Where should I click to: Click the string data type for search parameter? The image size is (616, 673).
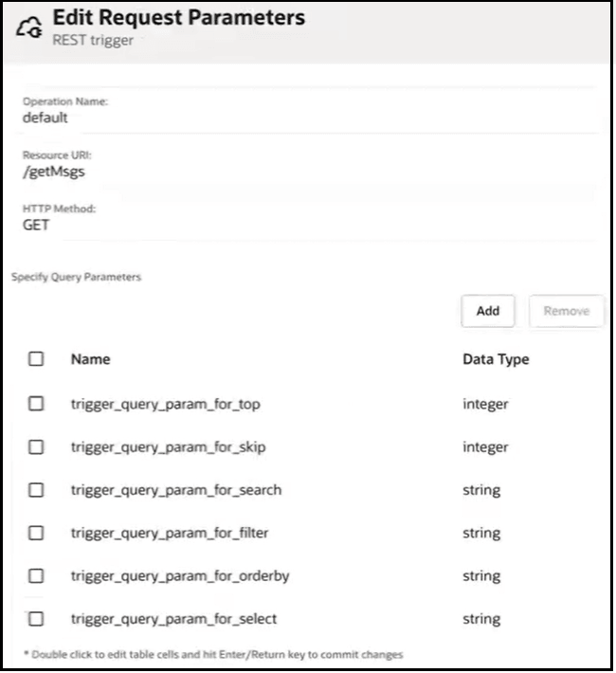(481, 490)
